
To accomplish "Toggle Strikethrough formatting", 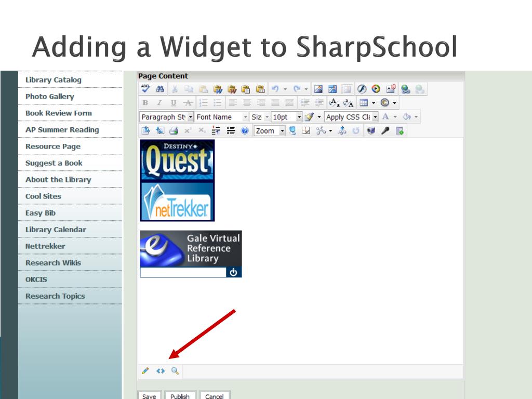I will [x=188, y=103].
